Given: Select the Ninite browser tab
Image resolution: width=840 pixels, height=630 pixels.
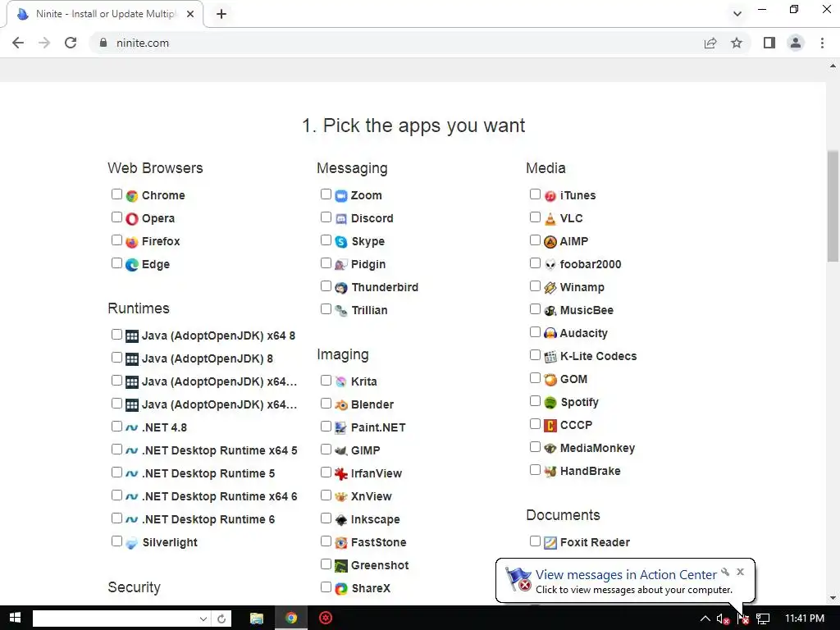Looking at the screenshot, I should (105, 14).
